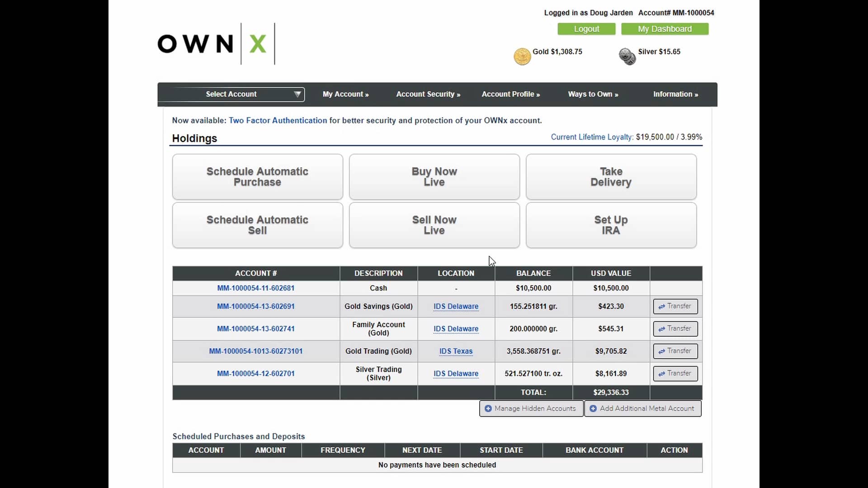Click the OWNx logo
The width and height of the screenshot is (868, 488).
tap(216, 44)
